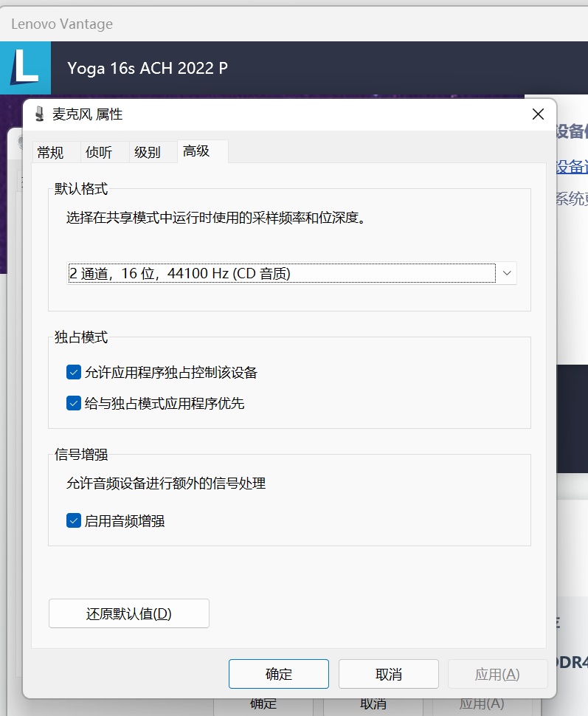Screen dimensions: 588x716
Task: Click the Lenovo Vantage L logo
Action: tap(25, 68)
